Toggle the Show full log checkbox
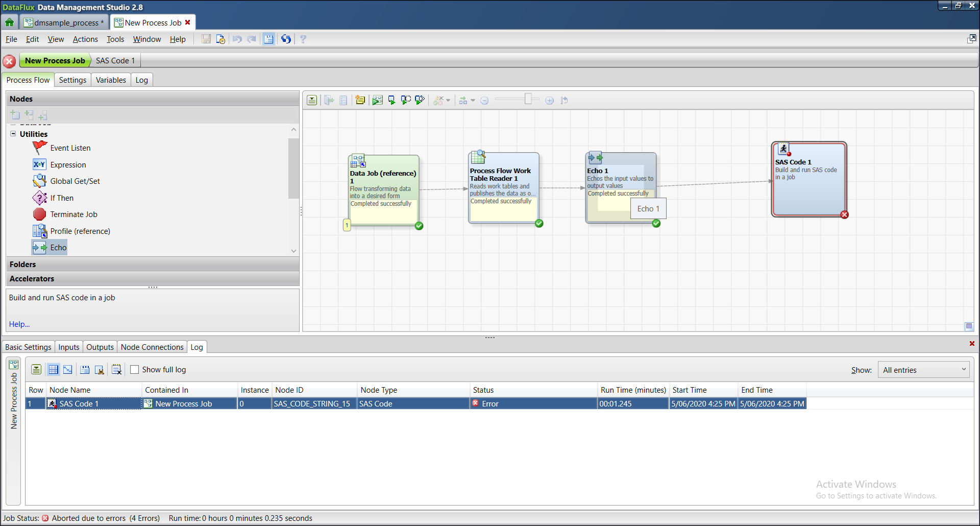The width and height of the screenshot is (980, 526). [x=134, y=369]
